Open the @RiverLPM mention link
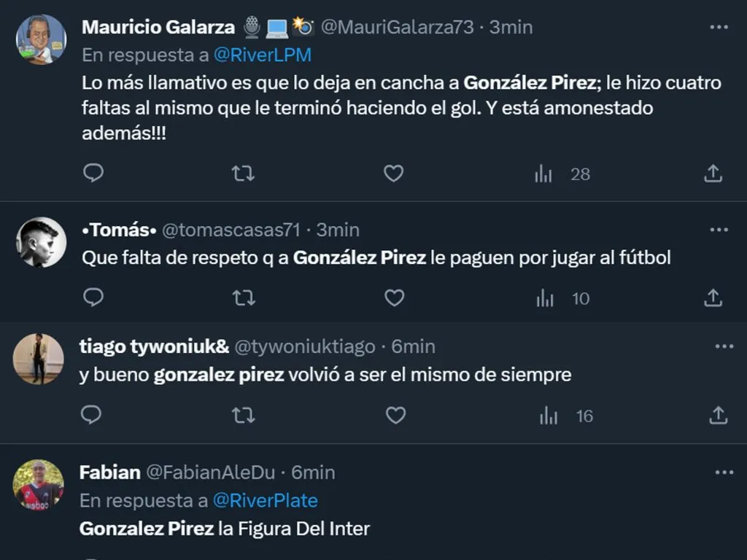The width and height of the screenshot is (747, 560). [262, 55]
